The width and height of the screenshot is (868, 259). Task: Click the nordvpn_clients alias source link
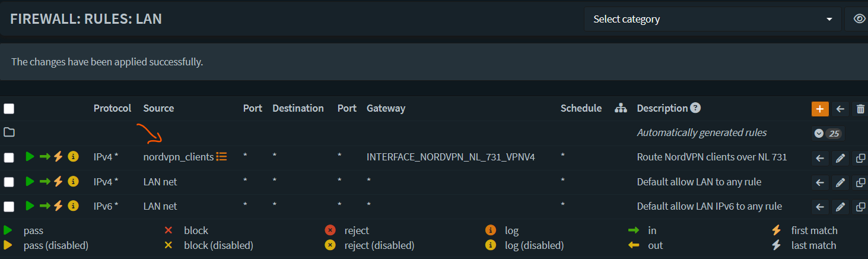[x=178, y=157]
